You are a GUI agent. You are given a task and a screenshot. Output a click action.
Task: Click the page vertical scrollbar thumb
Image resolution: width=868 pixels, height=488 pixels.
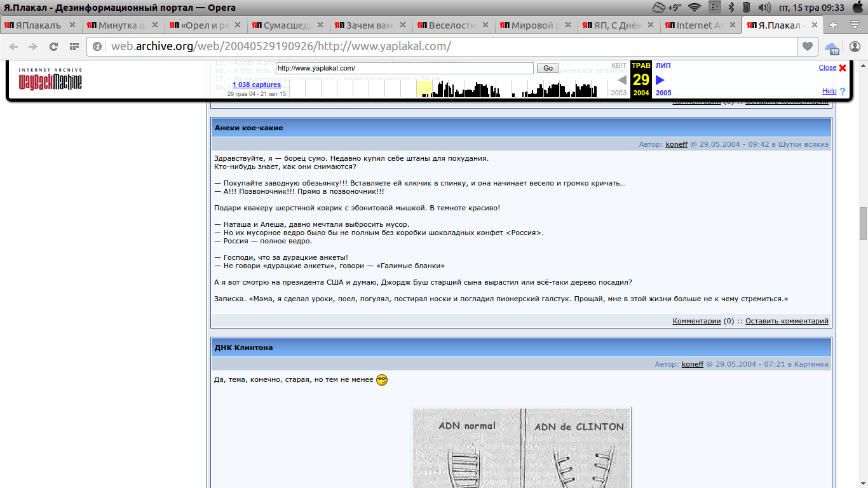pos(863,224)
